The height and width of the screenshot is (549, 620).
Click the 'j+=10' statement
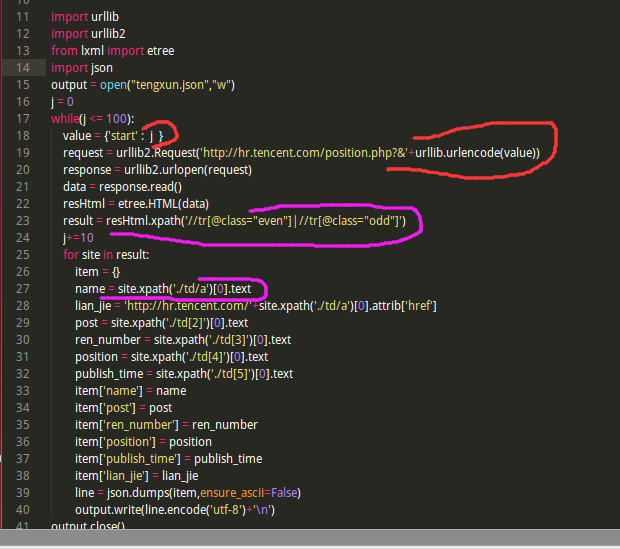pos(78,238)
